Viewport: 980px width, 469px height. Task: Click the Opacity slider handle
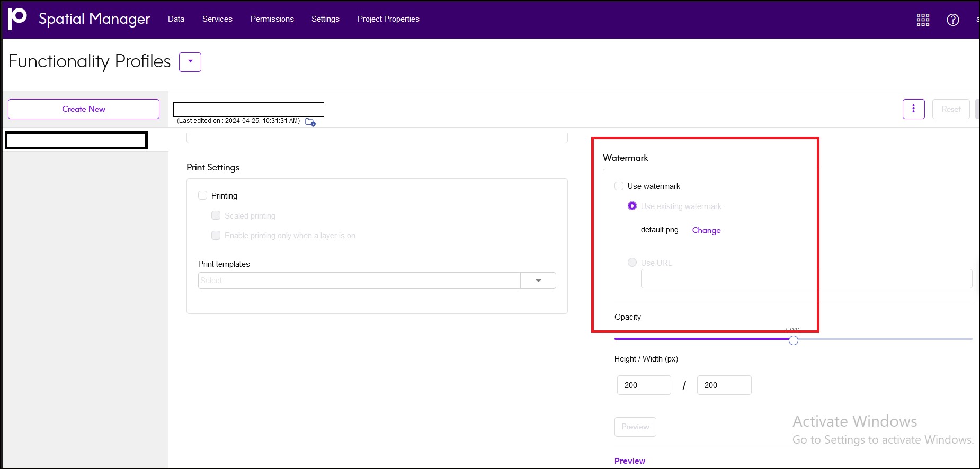click(x=793, y=340)
